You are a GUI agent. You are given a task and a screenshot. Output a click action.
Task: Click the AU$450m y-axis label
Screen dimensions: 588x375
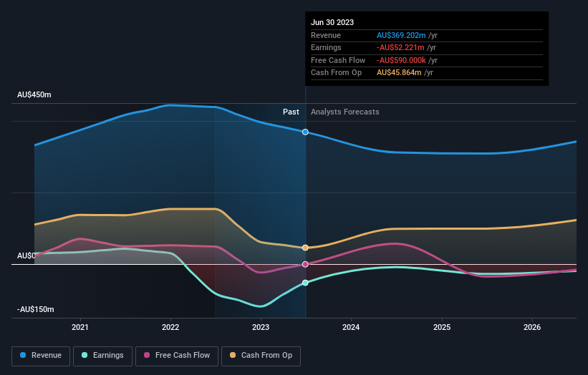34,94
